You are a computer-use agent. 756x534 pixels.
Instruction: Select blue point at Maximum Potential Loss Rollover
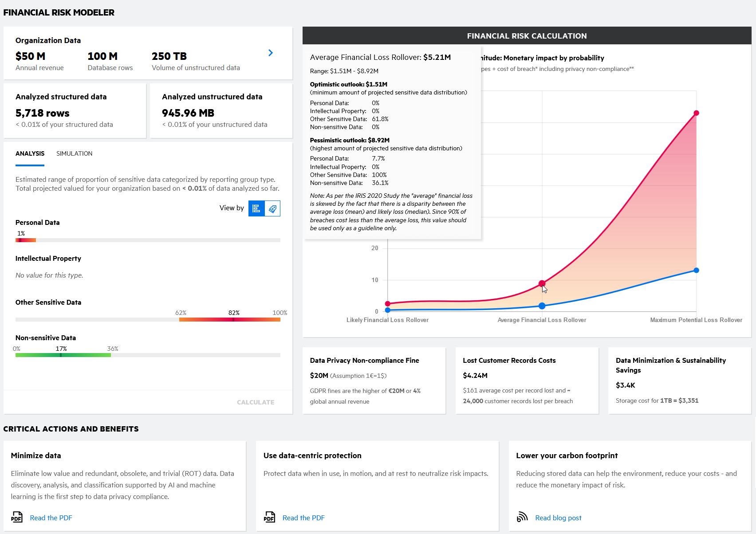pos(696,270)
